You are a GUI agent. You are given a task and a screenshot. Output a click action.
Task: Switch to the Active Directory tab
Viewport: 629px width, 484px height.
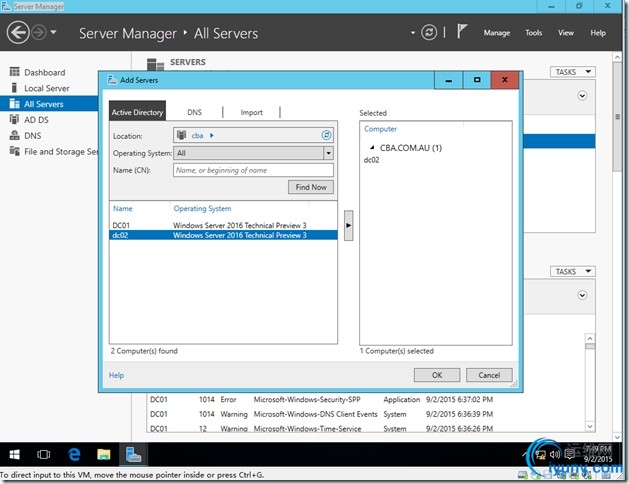pyautogui.click(x=137, y=112)
